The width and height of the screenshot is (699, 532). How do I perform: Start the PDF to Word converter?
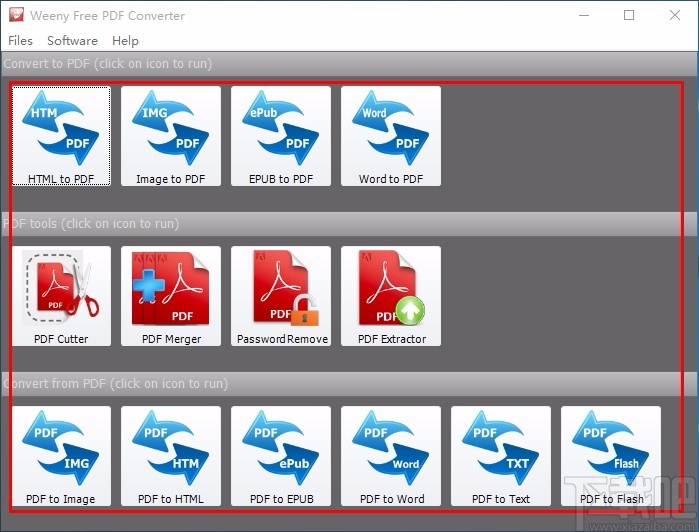point(391,456)
